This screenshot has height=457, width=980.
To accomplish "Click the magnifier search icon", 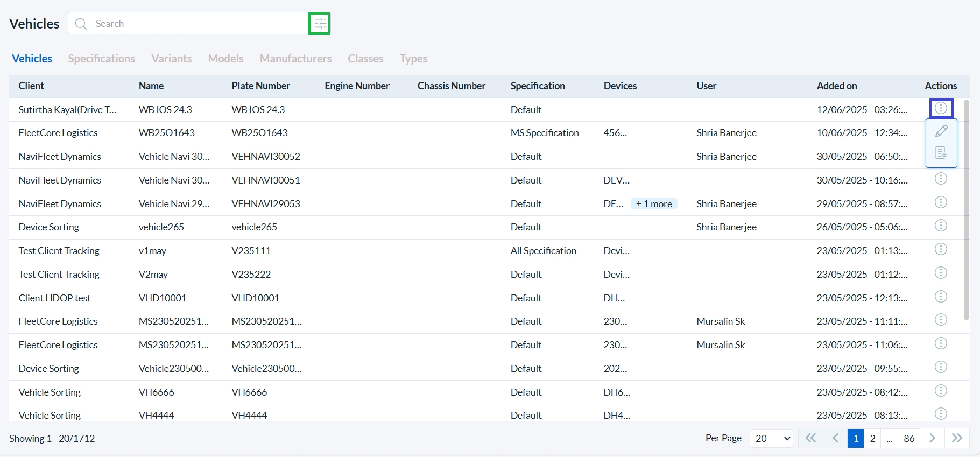I will [81, 24].
